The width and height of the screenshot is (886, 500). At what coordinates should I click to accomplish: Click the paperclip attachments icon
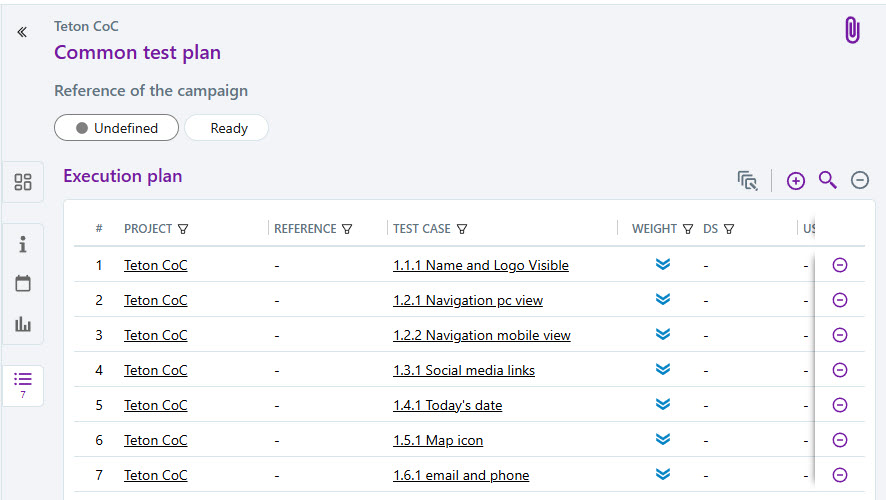pyautogui.click(x=852, y=31)
